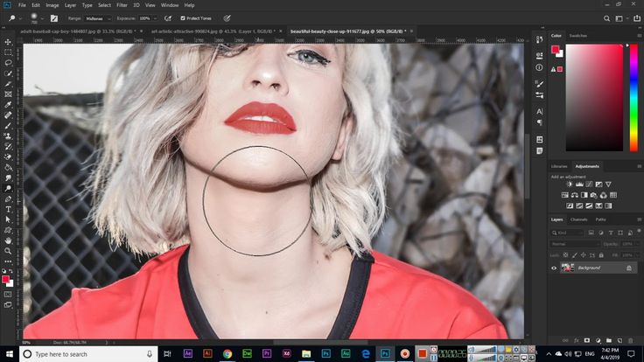Image resolution: width=644 pixels, height=362 pixels.
Task: Switch to the baseball-cap-boy document tab
Action: click(78, 31)
